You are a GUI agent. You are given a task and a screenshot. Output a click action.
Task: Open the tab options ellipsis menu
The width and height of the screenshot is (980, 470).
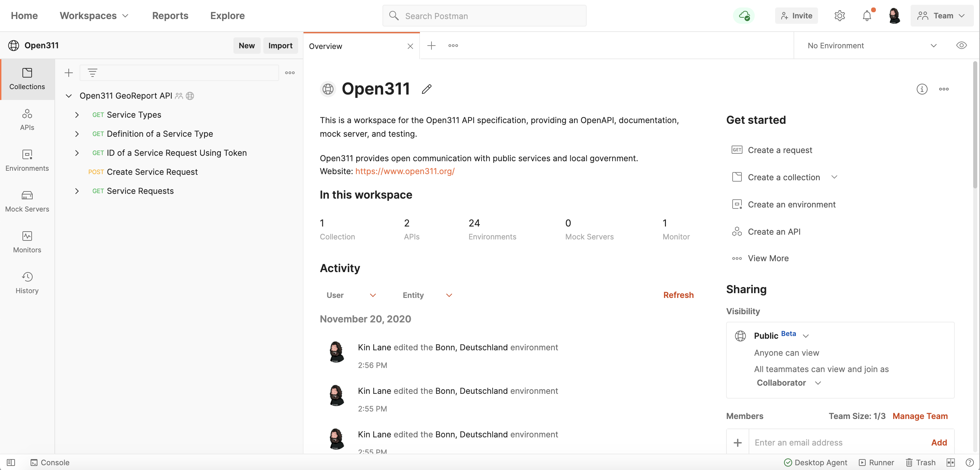click(x=453, y=46)
